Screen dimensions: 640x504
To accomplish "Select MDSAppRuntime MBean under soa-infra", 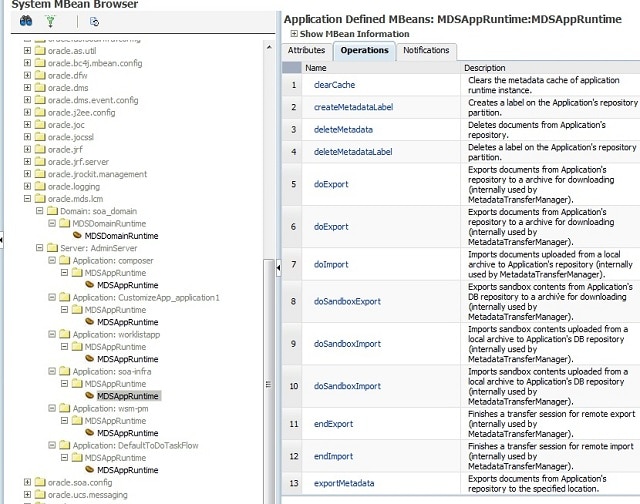I will 127,396.
